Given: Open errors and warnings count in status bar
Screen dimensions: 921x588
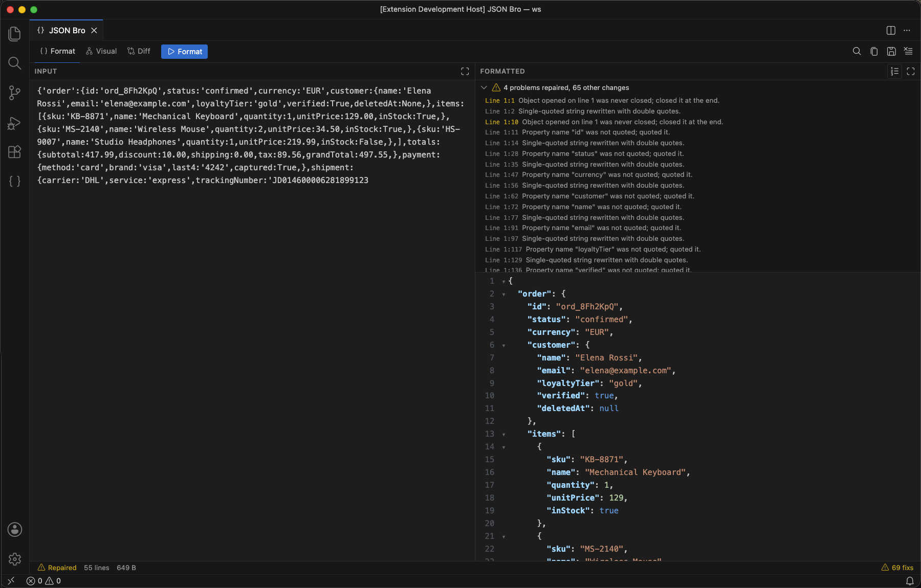Looking at the screenshot, I should click(43, 581).
